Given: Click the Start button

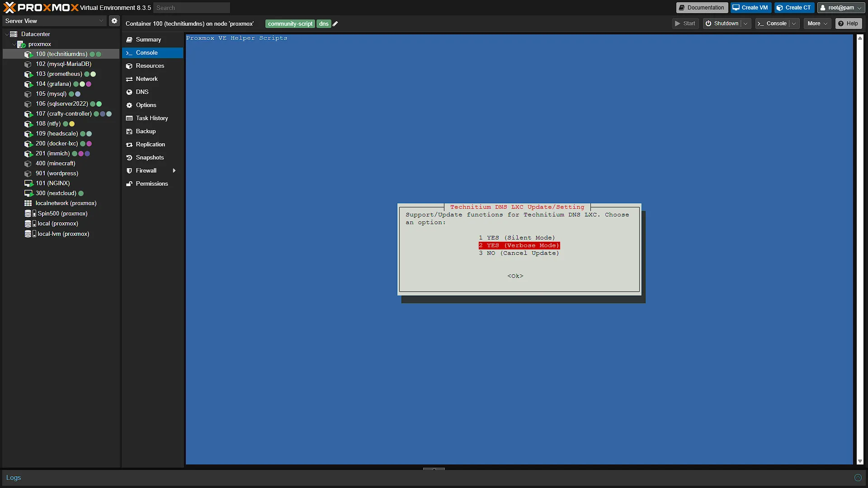Looking at the screenshot, I should click(685, 23).
